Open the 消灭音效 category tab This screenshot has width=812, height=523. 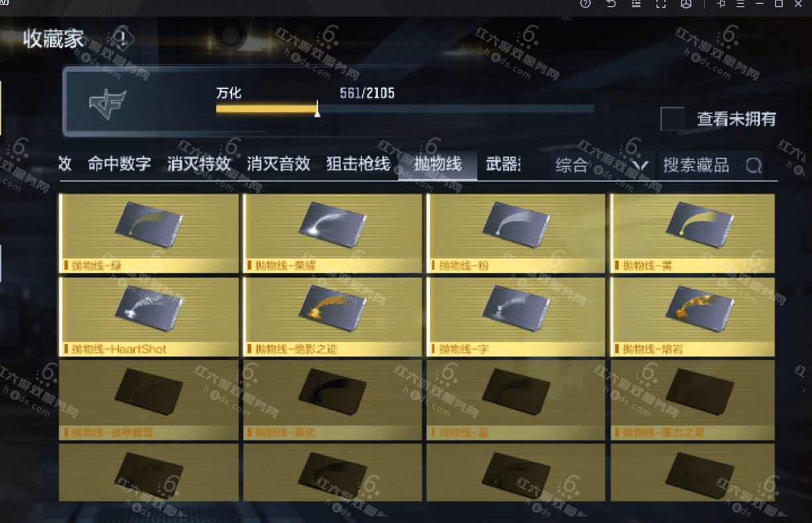pos(278,164)
